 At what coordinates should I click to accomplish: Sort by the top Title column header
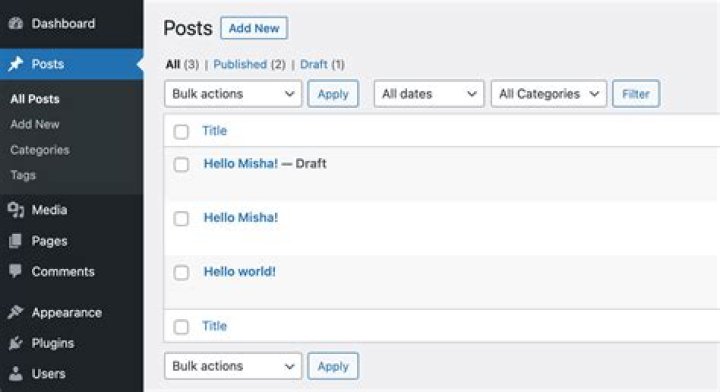click(x=214, y=130)
